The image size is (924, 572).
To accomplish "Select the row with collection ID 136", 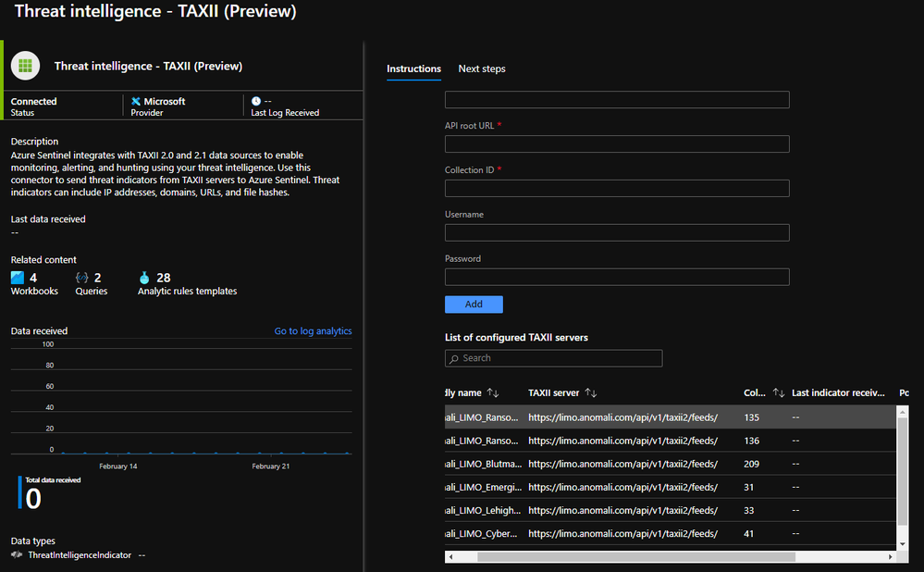I will tap(671, 441).
